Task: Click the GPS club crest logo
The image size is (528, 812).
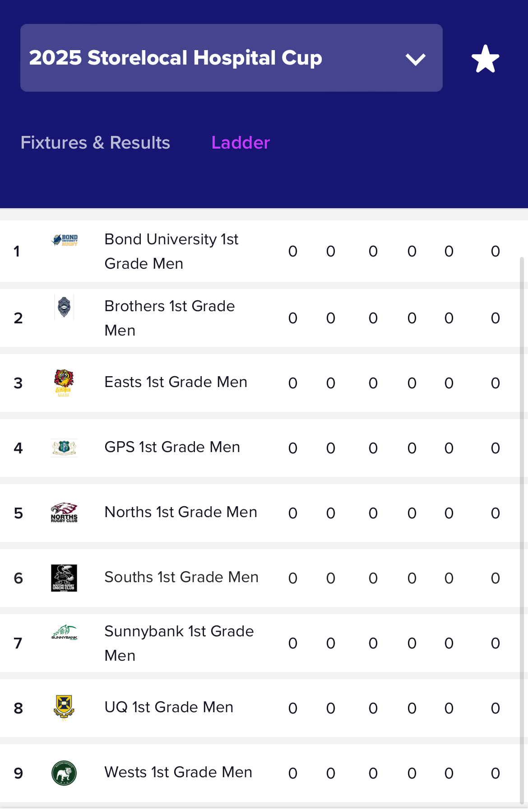Action: (64, 448)
